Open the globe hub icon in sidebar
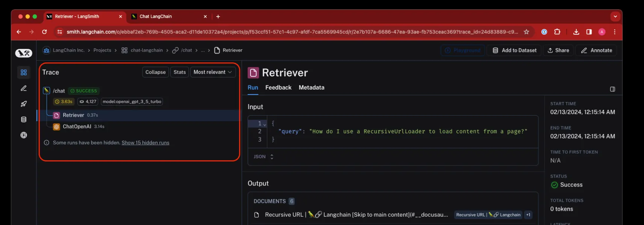Screen dimensions: 644x225 click(x=24, y=135)
